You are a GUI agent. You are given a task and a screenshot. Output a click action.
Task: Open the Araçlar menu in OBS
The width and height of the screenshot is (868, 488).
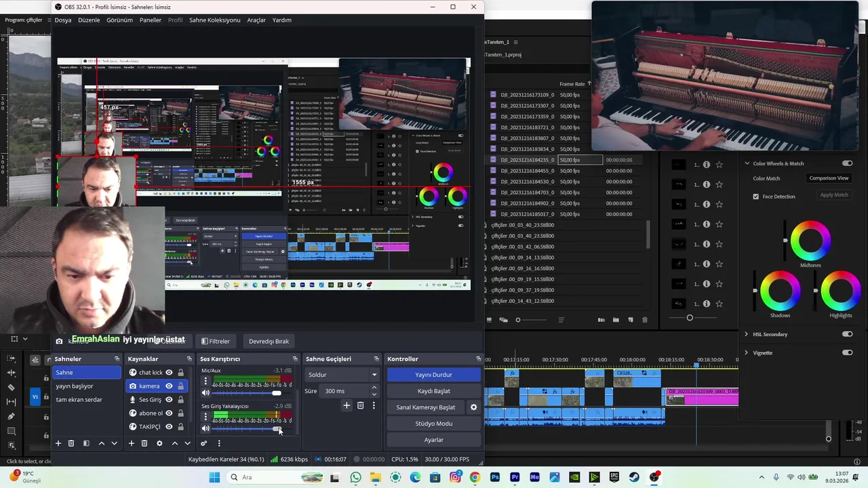pyautogui.click(x=256, y=20)
